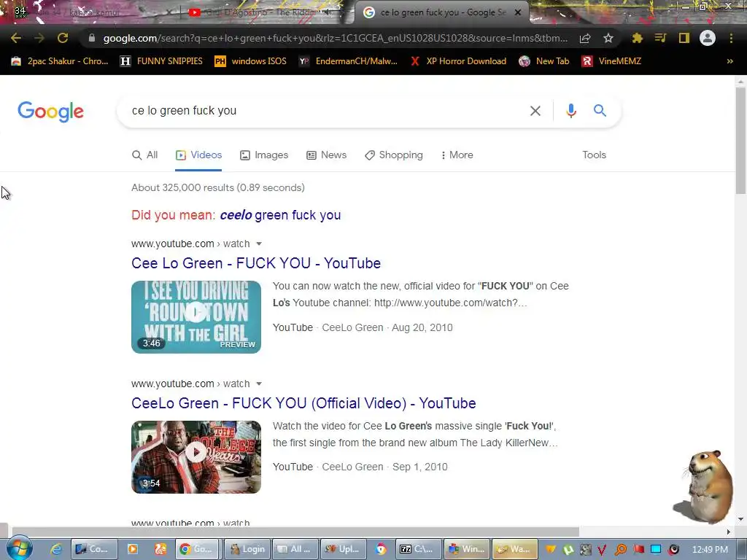Open the media control icon in Chrome toolbar
Viewport: 747px width, 560px height.
[660, 38]
